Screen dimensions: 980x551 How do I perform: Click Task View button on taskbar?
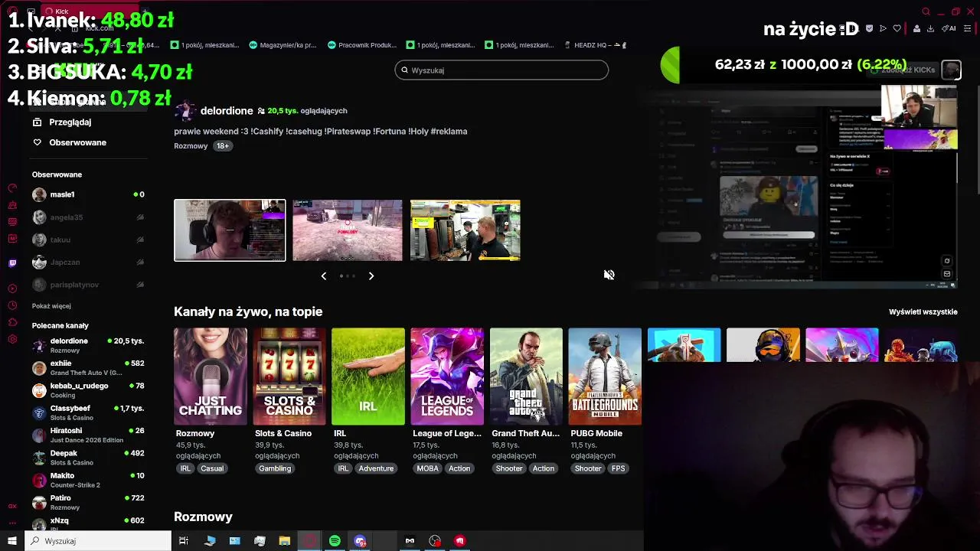(x=184, y=541)
